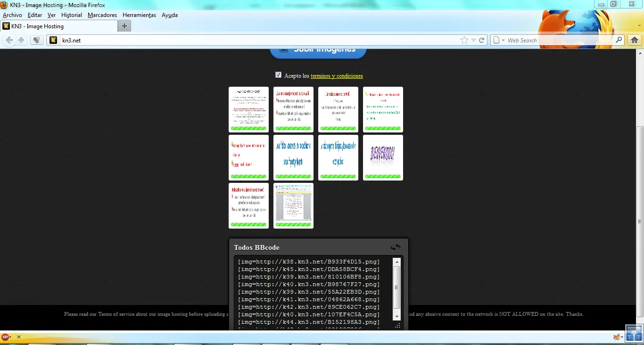
Task: Click the swap arrows icon beside Todos BBcode
Action: click(x=395, y=247)
